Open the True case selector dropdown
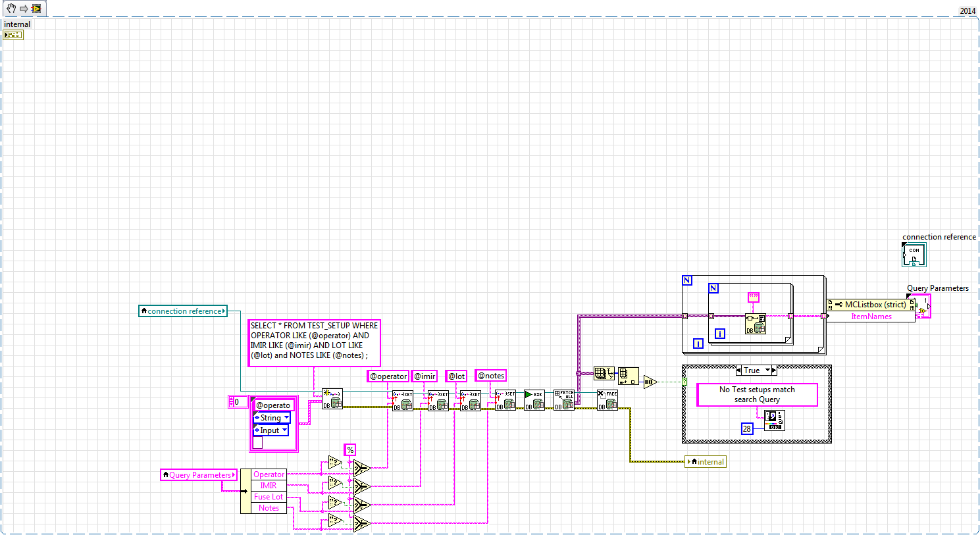Viewport: 980px width, 535px height. (x=767, y=370)
